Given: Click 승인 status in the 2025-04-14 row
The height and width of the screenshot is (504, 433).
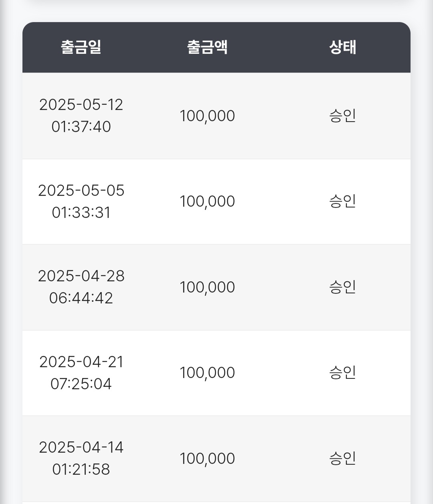Looking at the screenshot, I should pos(343,458).
